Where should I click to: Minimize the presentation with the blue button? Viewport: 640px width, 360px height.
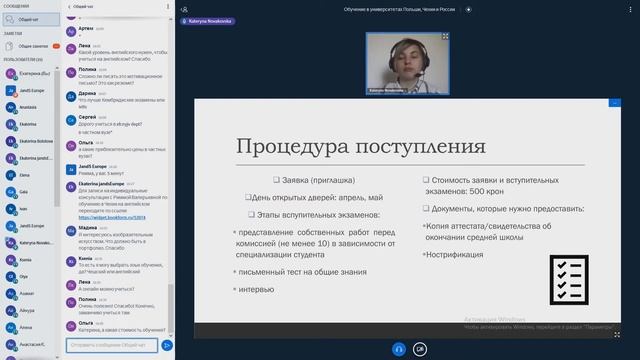coord(615,102)
